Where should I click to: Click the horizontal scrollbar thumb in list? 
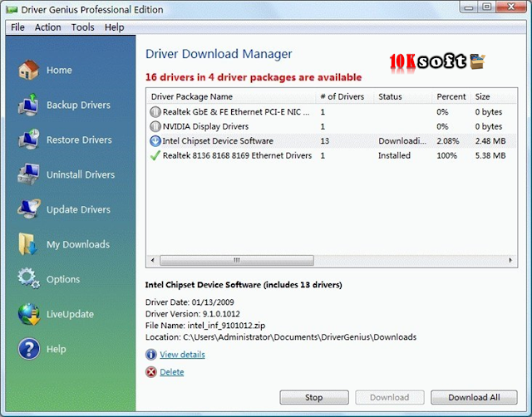(x=237, y=260)
